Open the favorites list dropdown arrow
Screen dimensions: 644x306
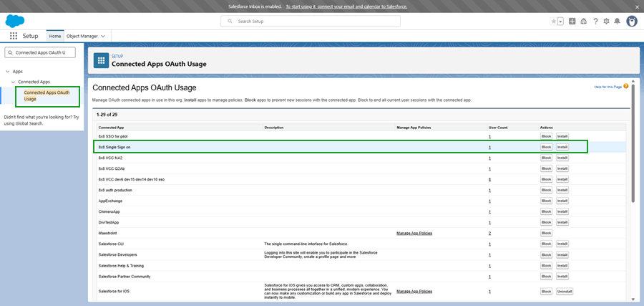point(560,21)
